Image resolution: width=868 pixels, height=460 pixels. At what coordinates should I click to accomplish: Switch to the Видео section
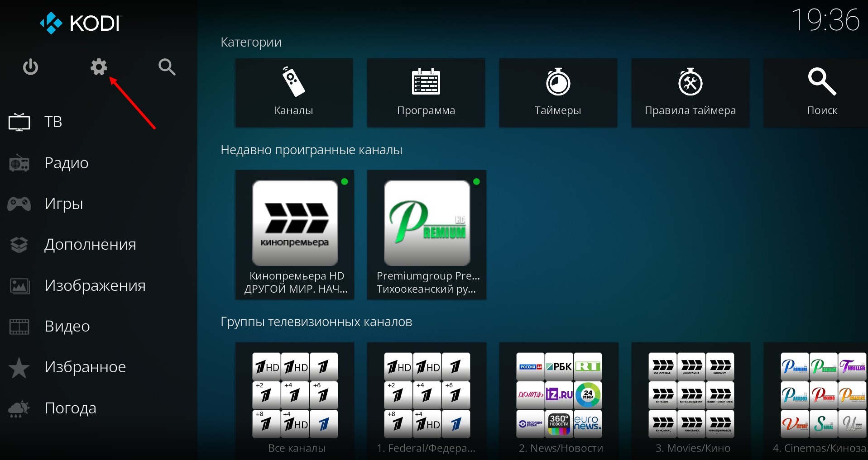point(67,327)
